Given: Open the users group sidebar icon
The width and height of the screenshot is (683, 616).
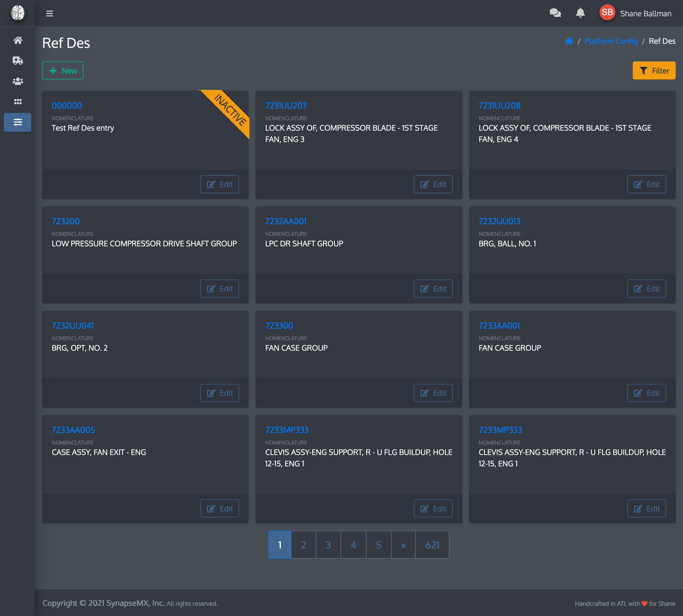Looking at the screenshot, I should click(18, 81).
